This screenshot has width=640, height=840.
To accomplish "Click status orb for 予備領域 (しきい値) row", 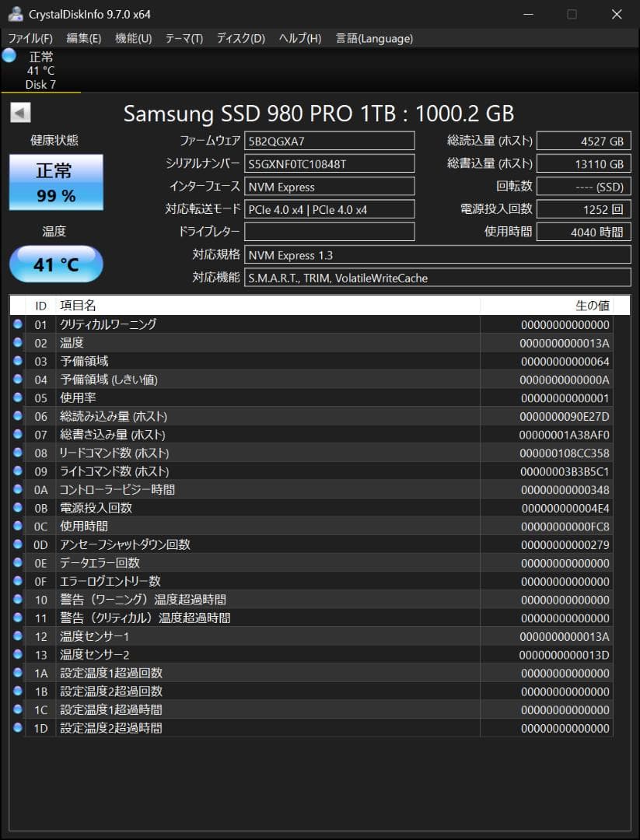I will [18, 379].
